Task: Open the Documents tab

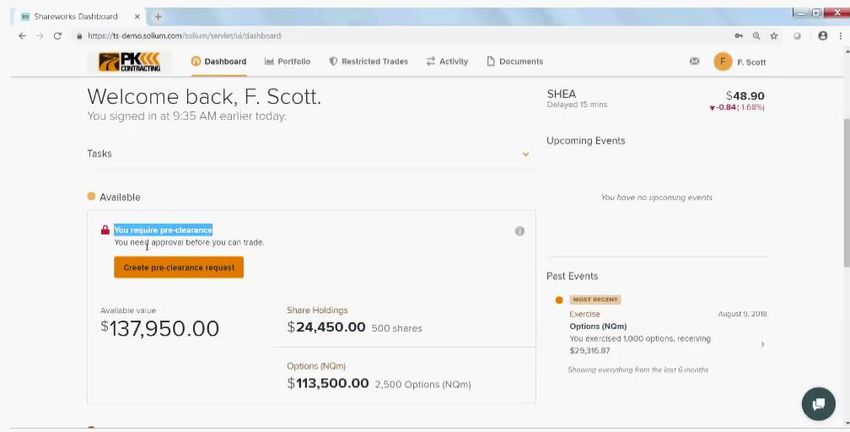Action: click(515, 61)
